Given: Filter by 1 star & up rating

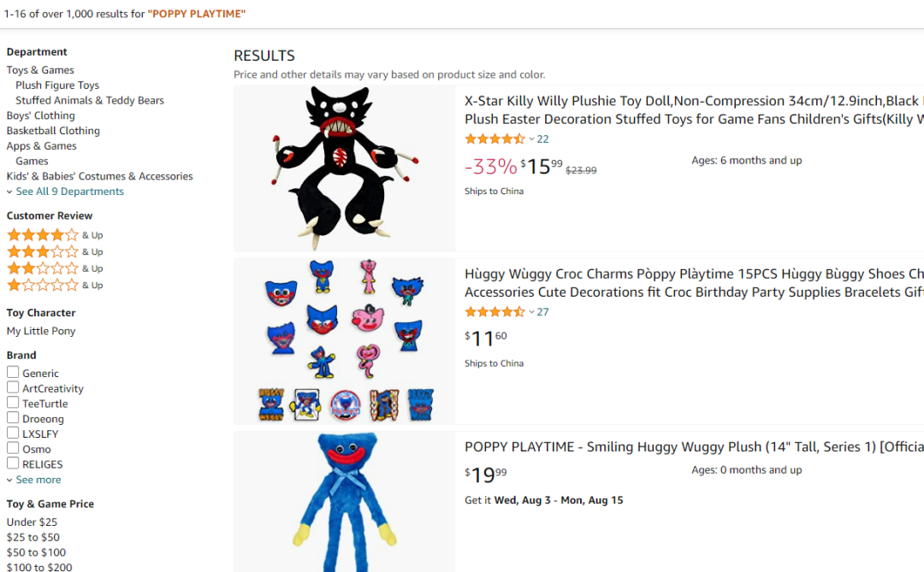Looking at the screenshot, I should (43, 285).
